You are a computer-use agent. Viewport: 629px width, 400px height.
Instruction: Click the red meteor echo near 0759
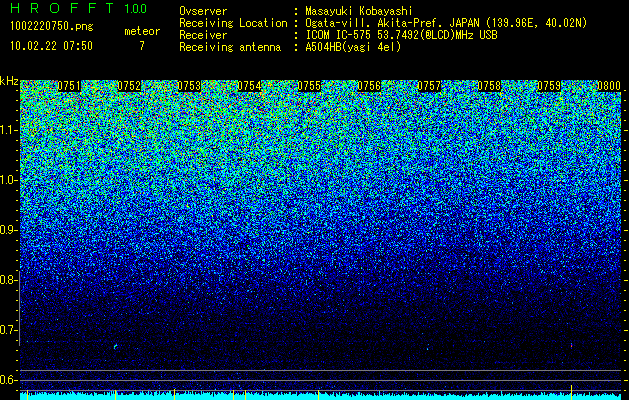point(571,345)
